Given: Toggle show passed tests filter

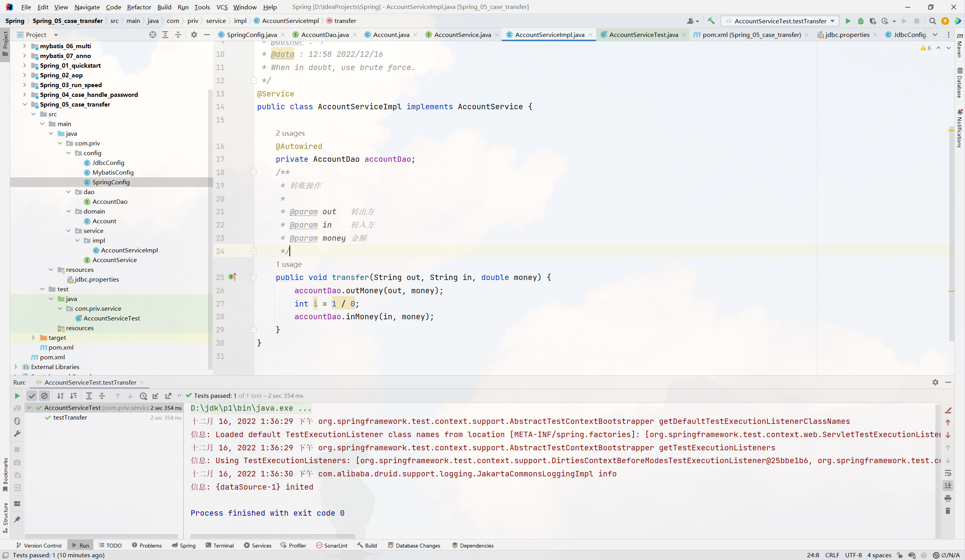Looking at the screenshot, I should (32, 395).
